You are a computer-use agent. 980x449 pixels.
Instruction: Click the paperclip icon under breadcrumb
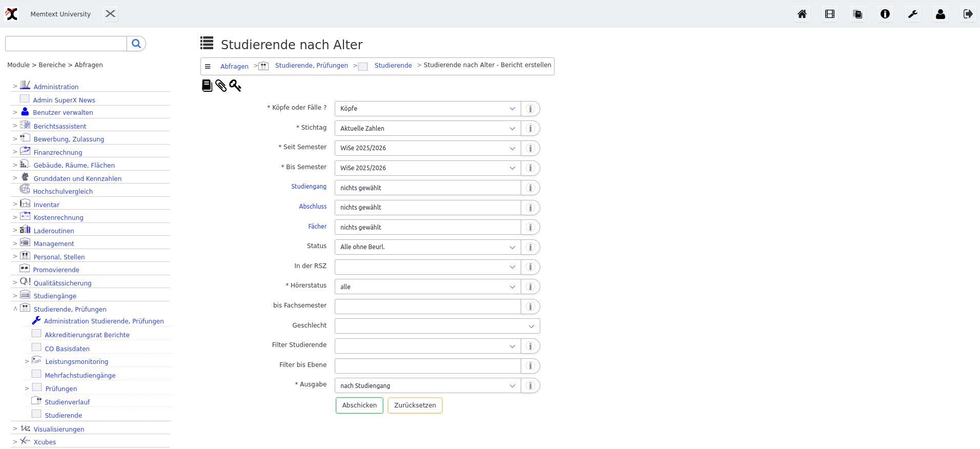[x=221, y=86]
